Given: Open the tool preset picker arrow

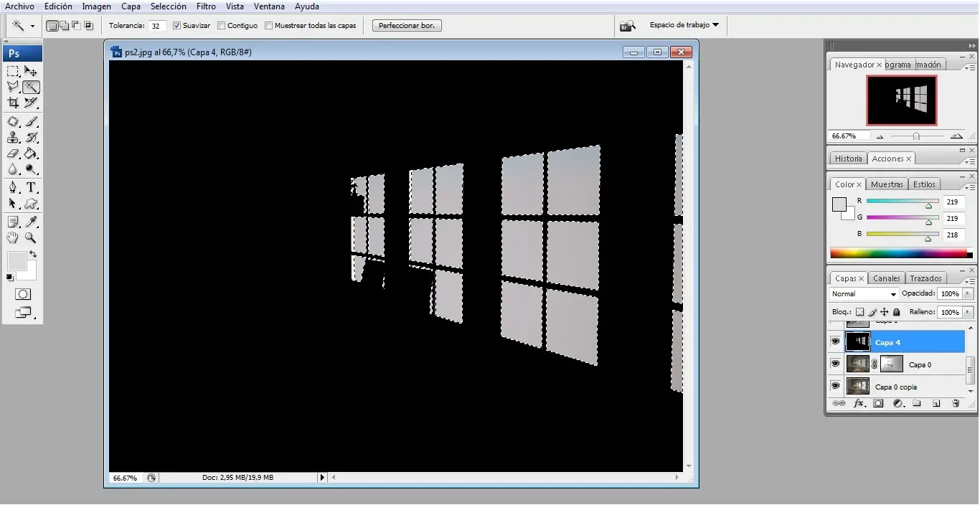Looking at the screenshot, I should [32, 26].
